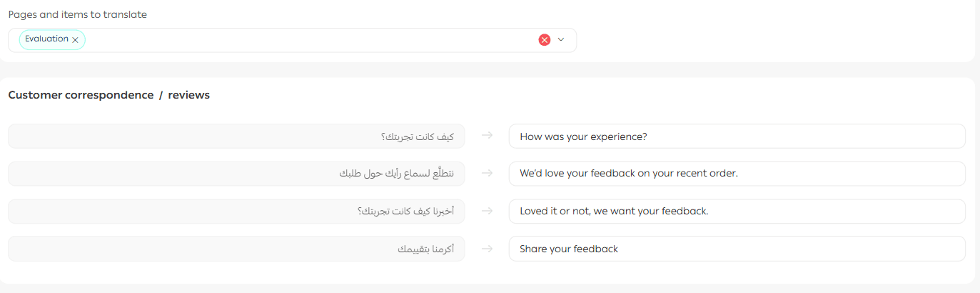The image size is (980, 293).
Task: Click inside the pages and items select box
Action: (307, 40)
